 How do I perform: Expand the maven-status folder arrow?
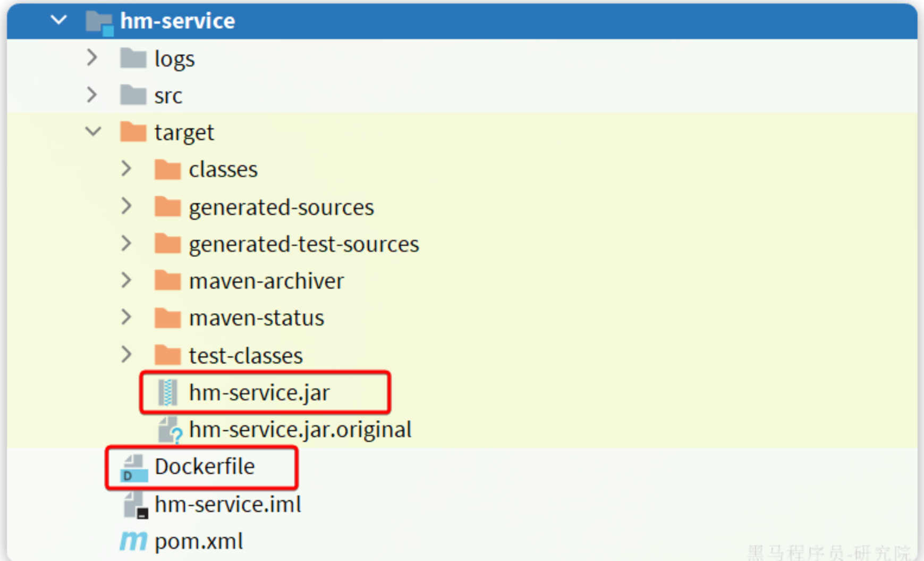click(x=126, y=317)
